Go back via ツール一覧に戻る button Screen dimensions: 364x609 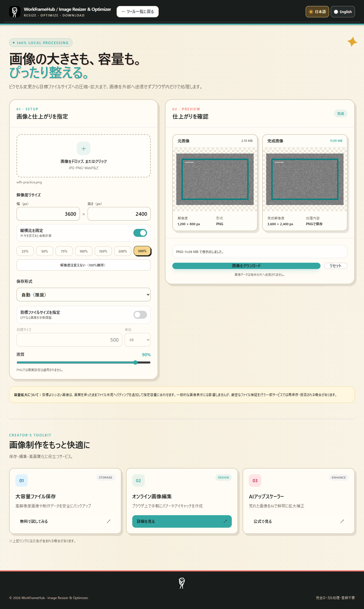point(138,12)
